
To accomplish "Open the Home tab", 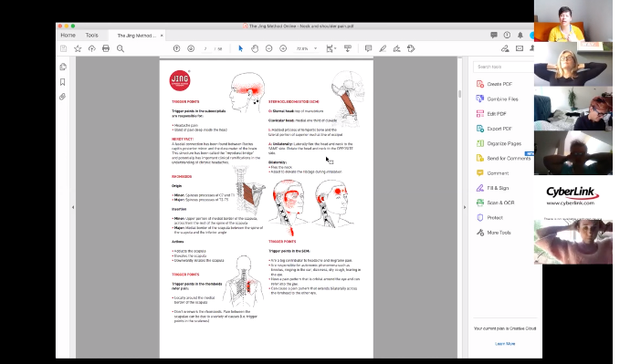I will [68, 36].
